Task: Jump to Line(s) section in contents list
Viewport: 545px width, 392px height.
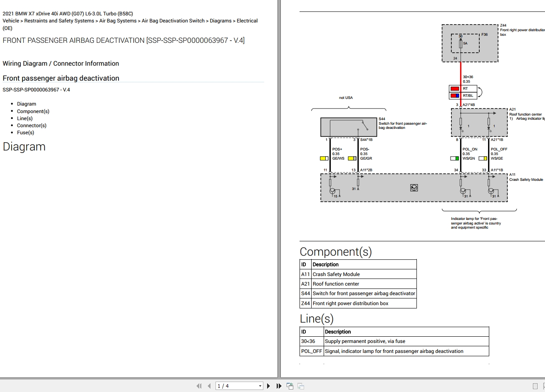Action: (x=25, y=118)
